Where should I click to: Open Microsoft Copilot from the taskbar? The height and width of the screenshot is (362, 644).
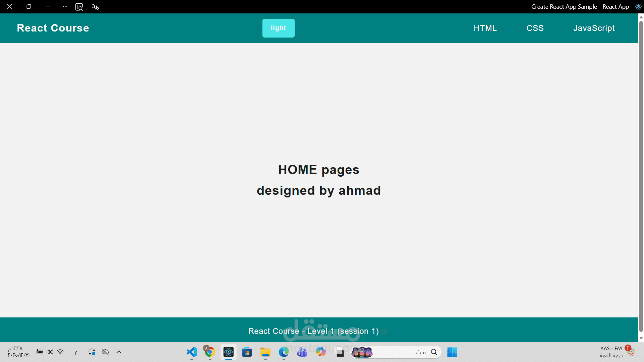(320, 352)
